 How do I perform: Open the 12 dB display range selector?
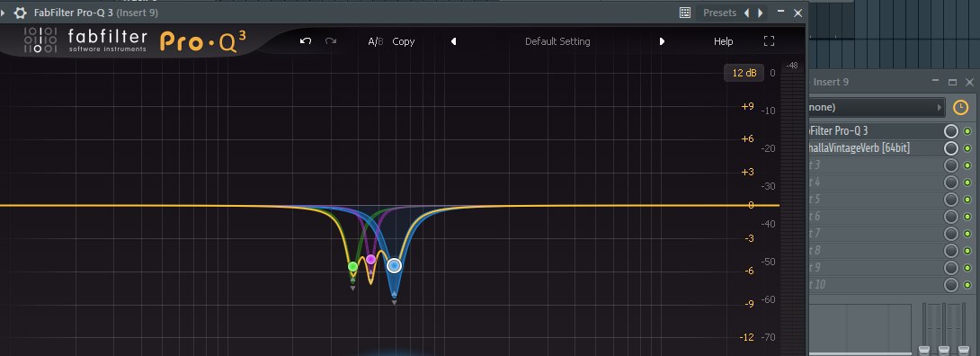click(x=744, y=73)
